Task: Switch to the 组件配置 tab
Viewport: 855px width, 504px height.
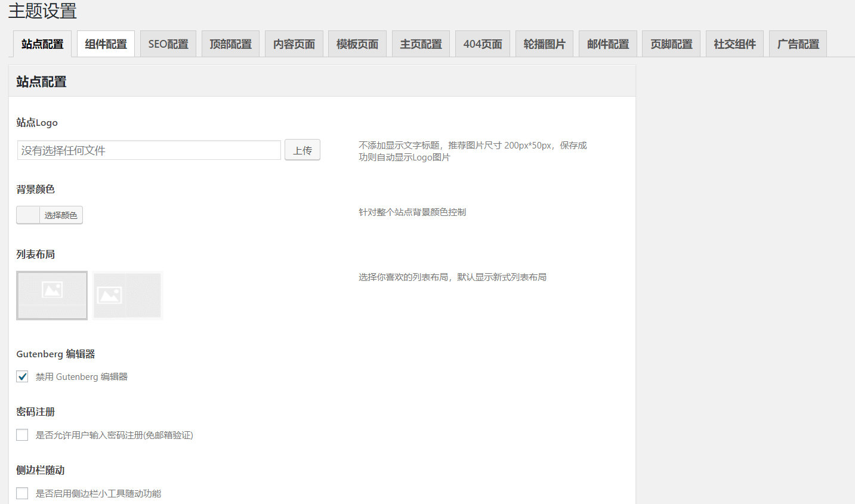Action: 106,43
